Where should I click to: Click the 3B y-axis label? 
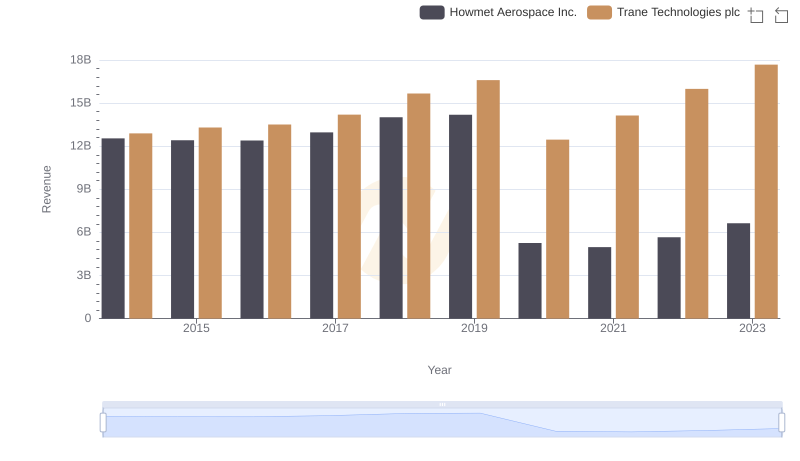tap(84, 275)
